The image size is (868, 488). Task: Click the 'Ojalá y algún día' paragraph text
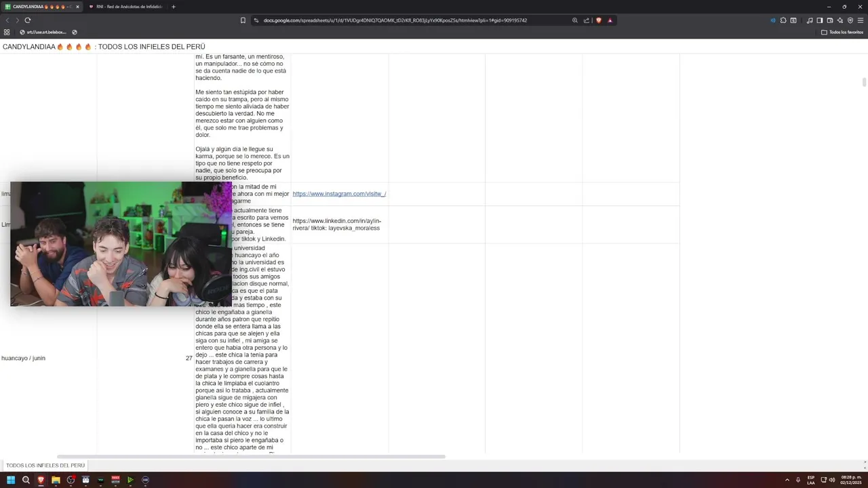[242, 163]
